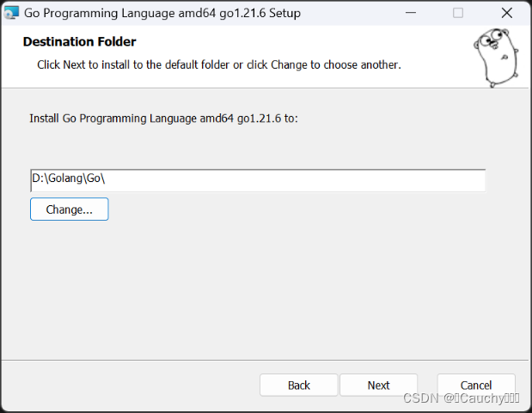
Task: Click the "Destination Folder" heading
Action: 79,42
